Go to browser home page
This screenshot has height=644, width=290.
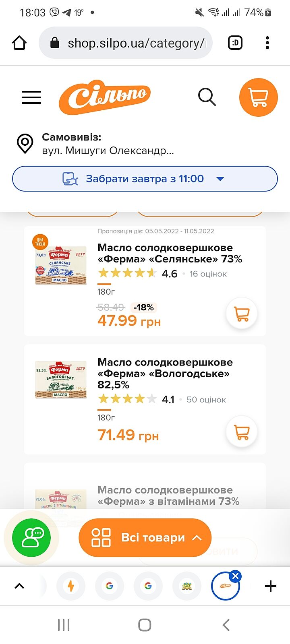coord(19,43)
